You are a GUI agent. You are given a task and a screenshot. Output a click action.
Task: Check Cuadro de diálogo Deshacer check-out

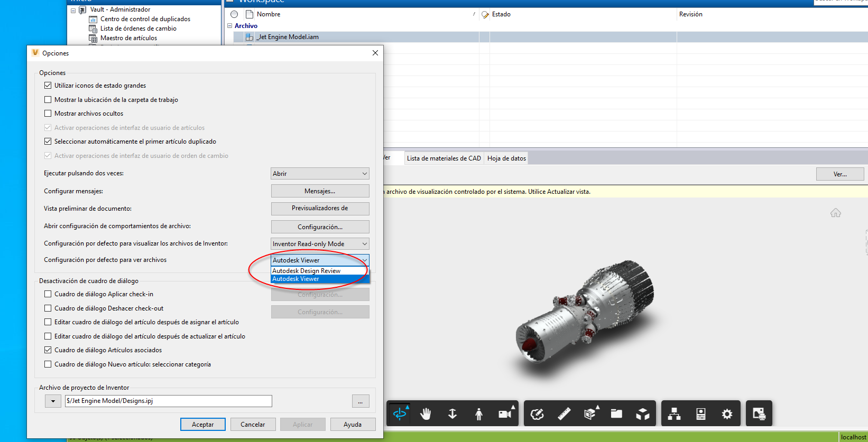(48, 308)
